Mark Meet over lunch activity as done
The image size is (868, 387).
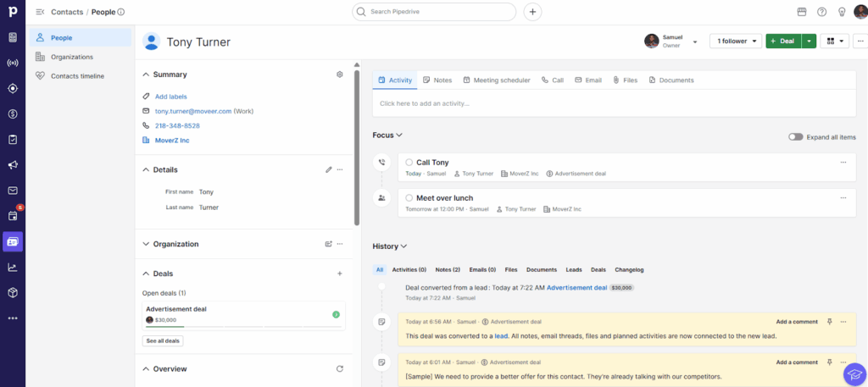(x=409, y=198)
